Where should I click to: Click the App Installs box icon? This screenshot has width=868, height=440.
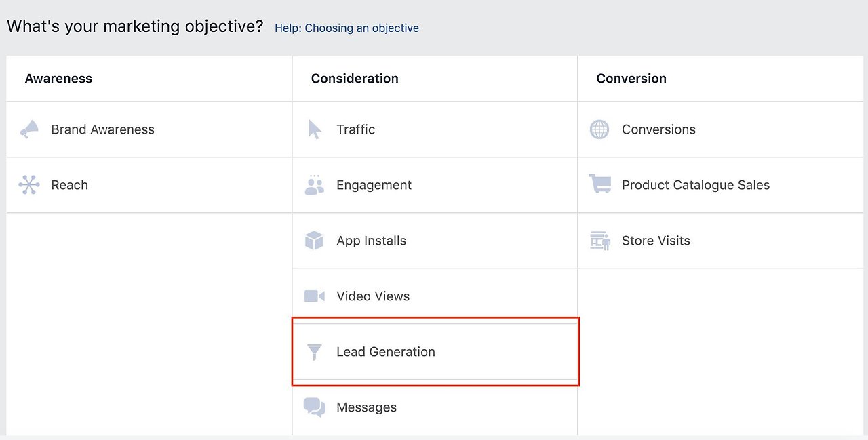[314, 240]
